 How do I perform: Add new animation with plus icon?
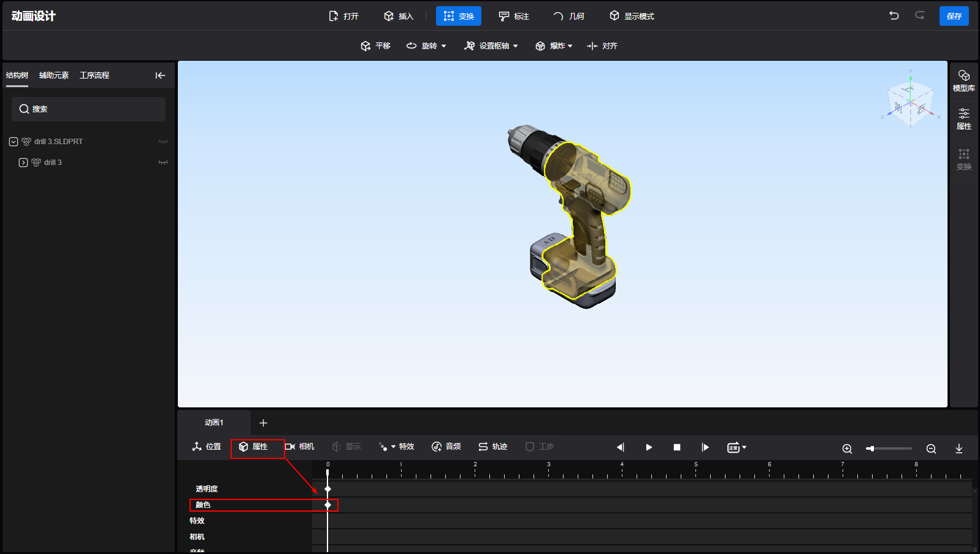pos(263,423)
